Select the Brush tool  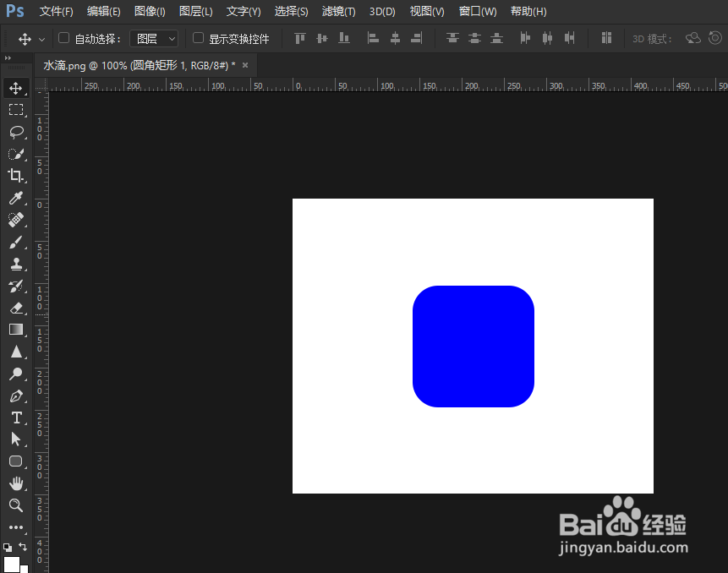point(16,243)
